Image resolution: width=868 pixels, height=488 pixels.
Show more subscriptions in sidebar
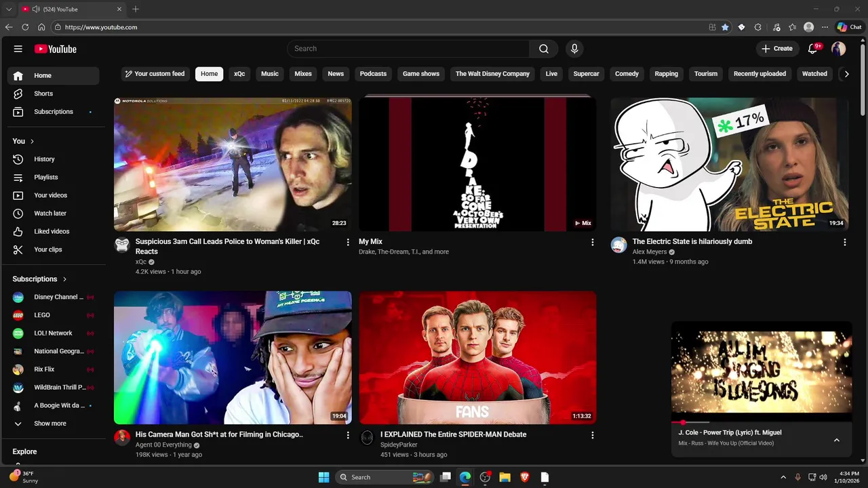54,424
